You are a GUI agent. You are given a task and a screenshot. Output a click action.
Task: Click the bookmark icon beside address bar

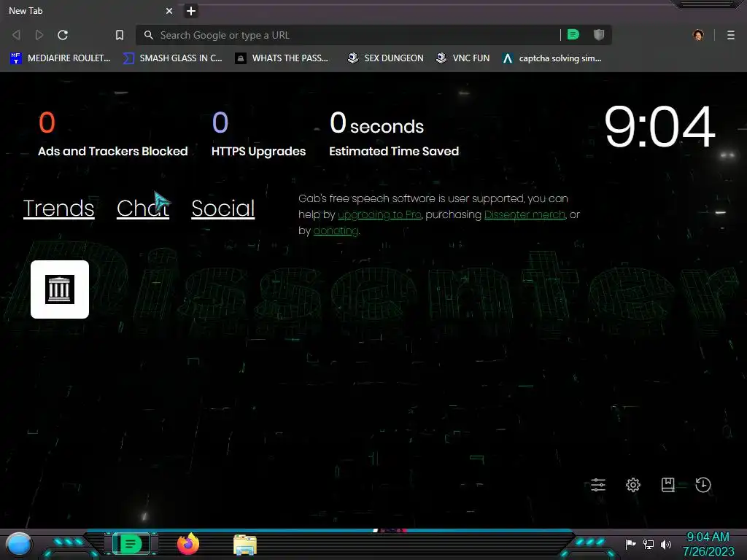(120, 35)
